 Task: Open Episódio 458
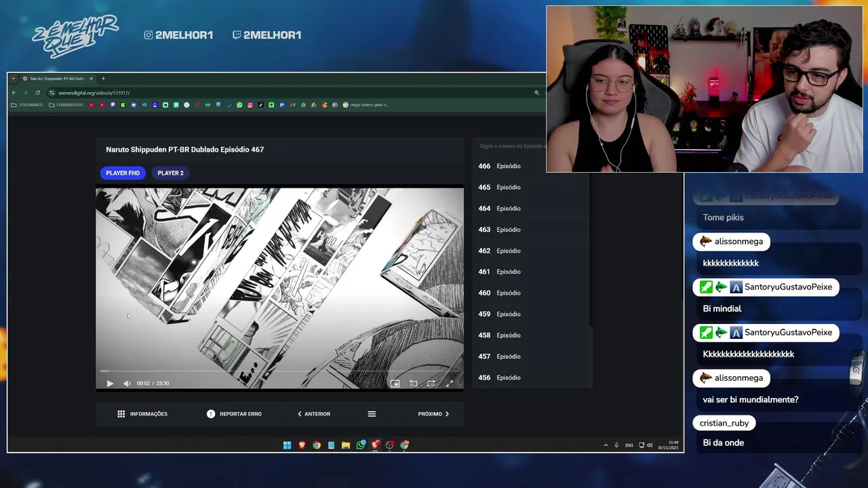(x=530, y=335)
